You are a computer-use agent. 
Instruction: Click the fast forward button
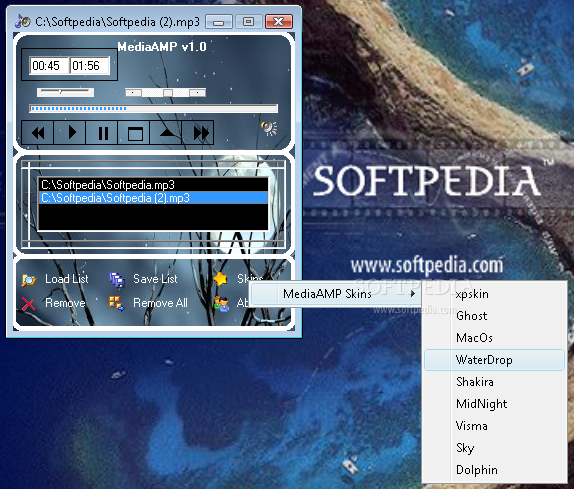click(x=198, y=132)
